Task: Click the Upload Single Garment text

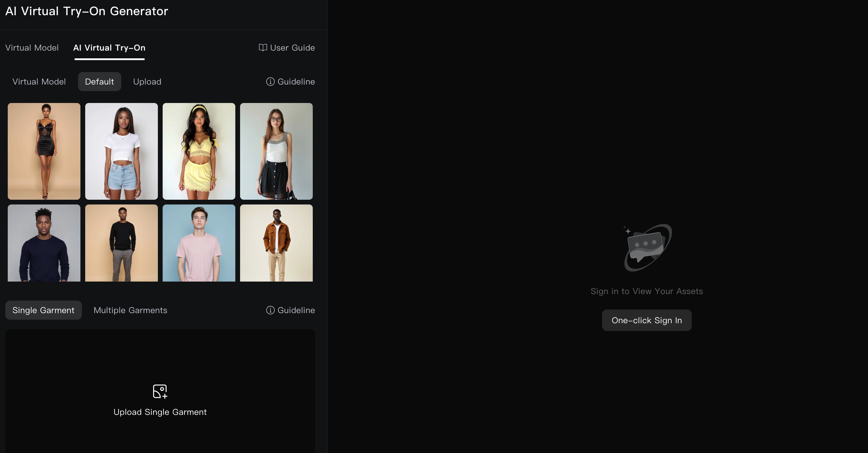Action: [160, 412]
